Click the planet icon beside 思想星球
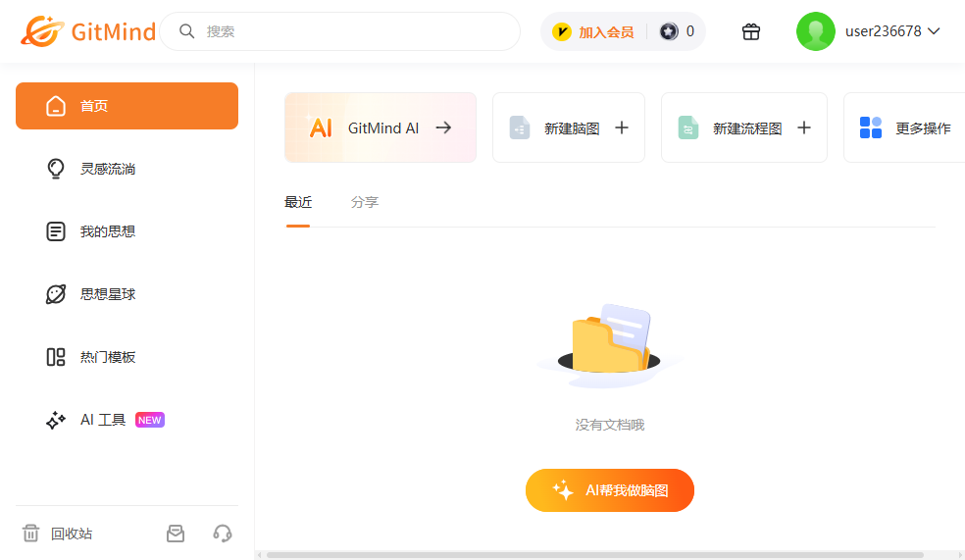Screen dimensions: 965x560 (55, 294)
